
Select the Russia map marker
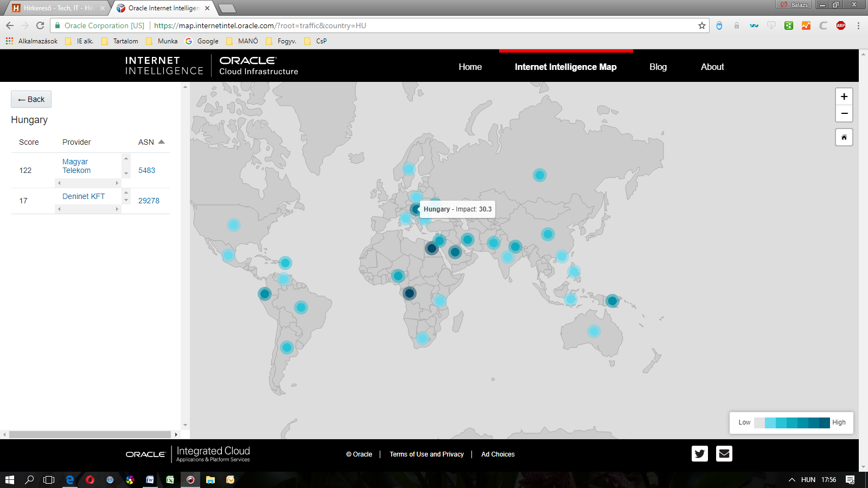tap(539, 175)
